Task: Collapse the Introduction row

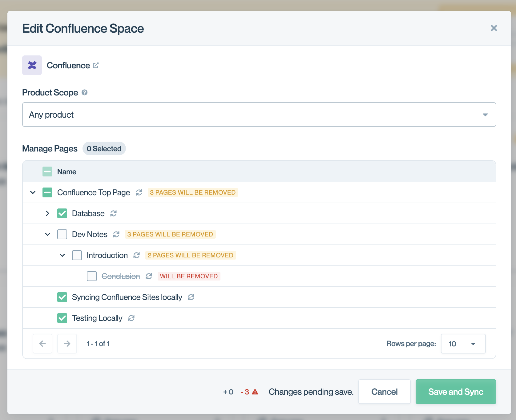Action: click(62, 255)
